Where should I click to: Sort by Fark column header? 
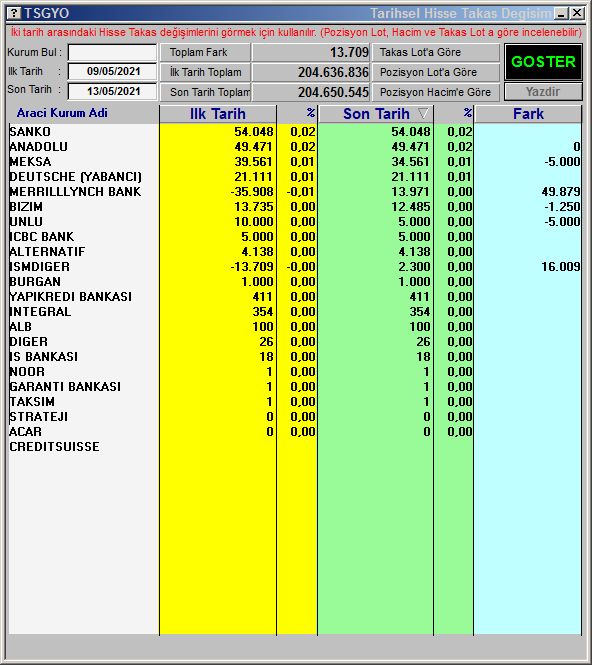pos(528,114)
